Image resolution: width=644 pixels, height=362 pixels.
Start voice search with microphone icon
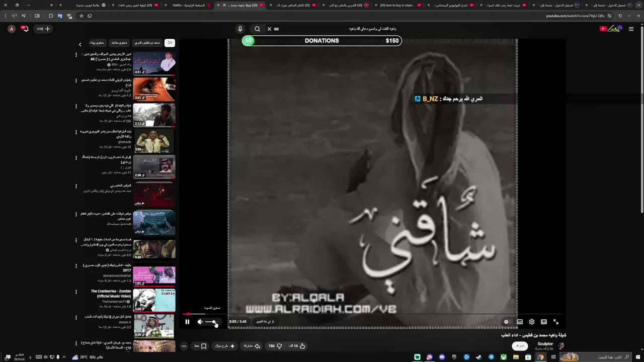(240, 29)
